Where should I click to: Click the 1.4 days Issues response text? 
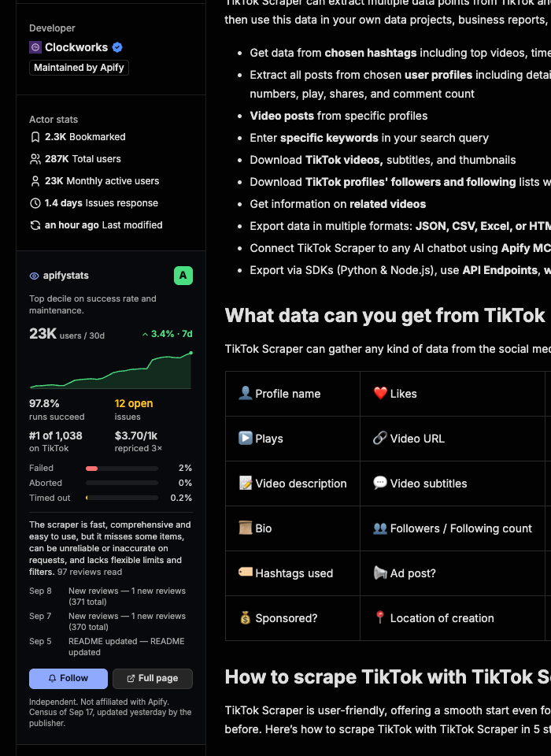[102, 203]
